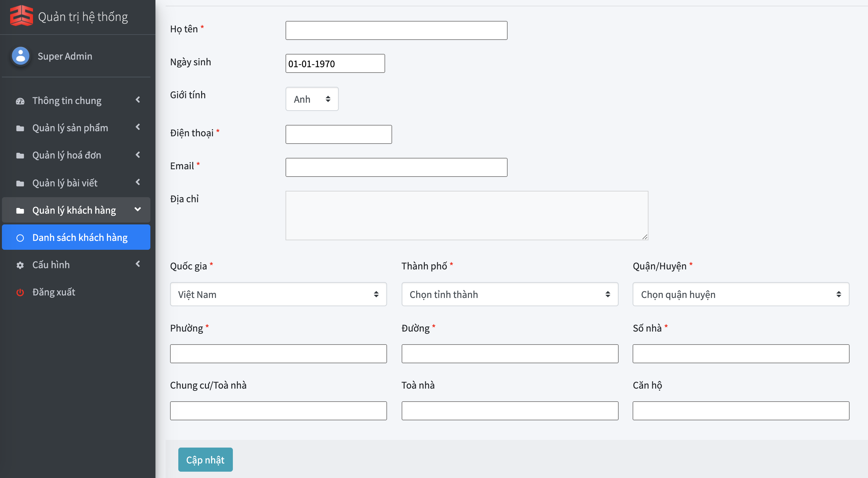The width and height of the screenshot is (868, 478).
Task: Click Quản lý khách hàng menu label
Action: [x=74, y=210]
